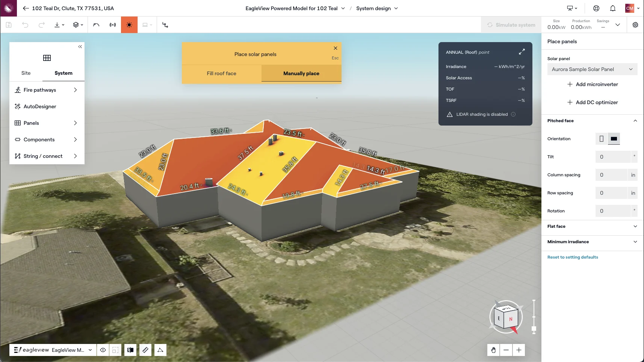This screenshot has height=362, width=644.
Task: Click Reset to setting defaults link
Action: [x=573, y=257]
